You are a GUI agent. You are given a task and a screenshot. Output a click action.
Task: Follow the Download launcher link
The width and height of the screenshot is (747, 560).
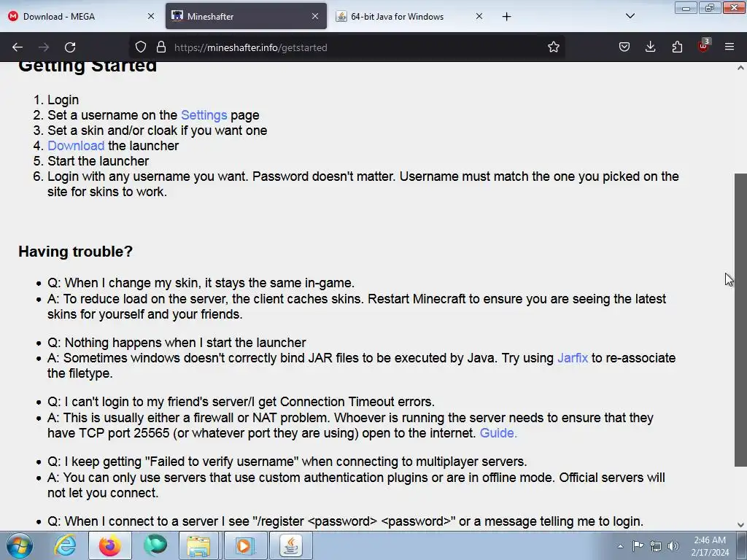76,146
